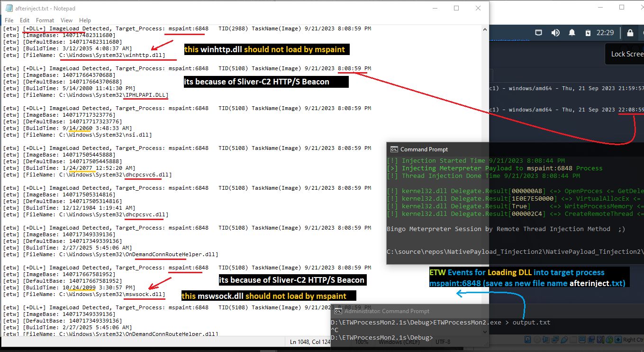
Task: Click the Notepad vertical scrollbar up arrow
Action: click(x=484, y=28)
